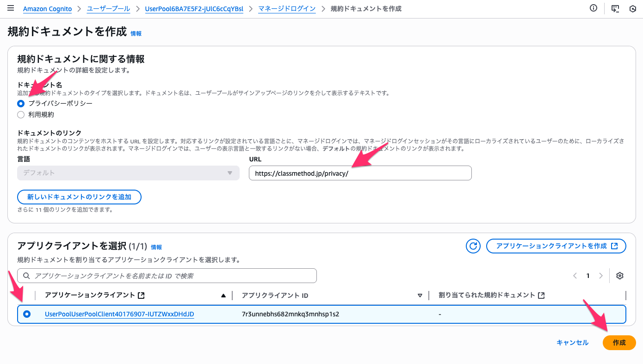Focus the URL field with classmethod.jp privacy link
The image size is (643, 364).
click(x=360, y=173)
